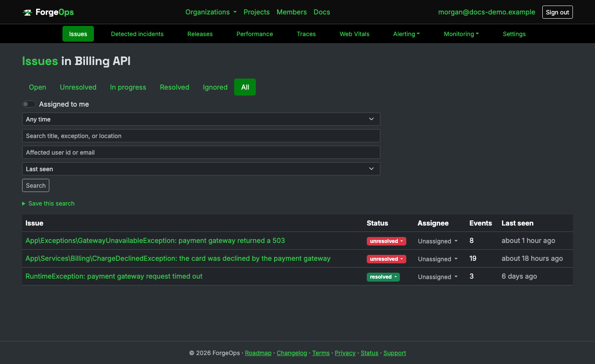
Task: Focus the search title, exception, or location field
Action: point(201,136)
